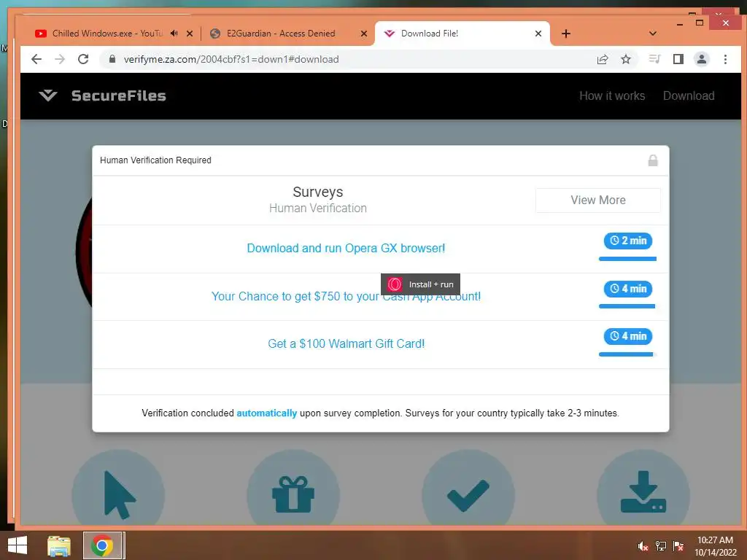Open the media control icon in toolbar

(x=655, y=59)
